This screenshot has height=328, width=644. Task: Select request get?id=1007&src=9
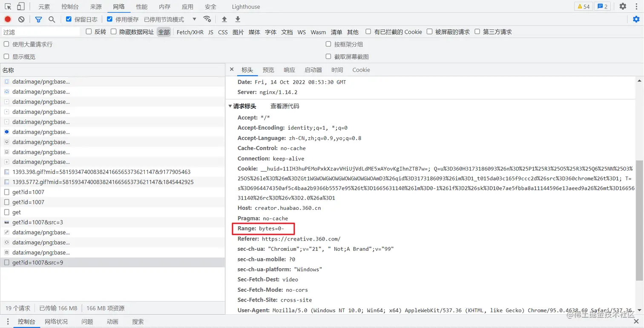point(112,263)
